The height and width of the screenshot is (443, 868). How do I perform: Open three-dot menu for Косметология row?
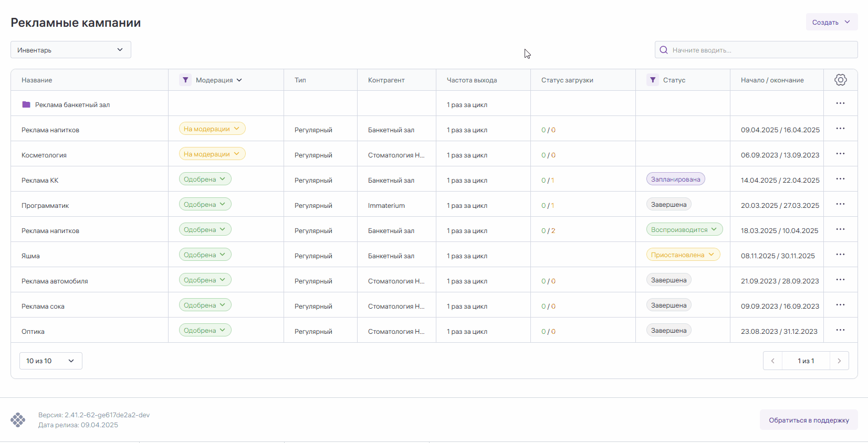tap(840, 154)
